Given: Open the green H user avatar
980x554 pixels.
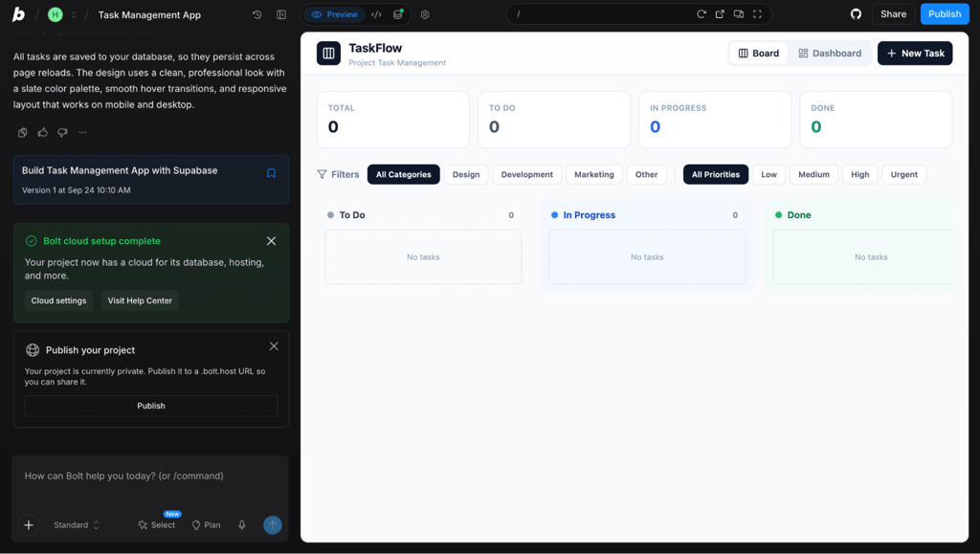Looking at the screenshot, I should tap(55, 14).
